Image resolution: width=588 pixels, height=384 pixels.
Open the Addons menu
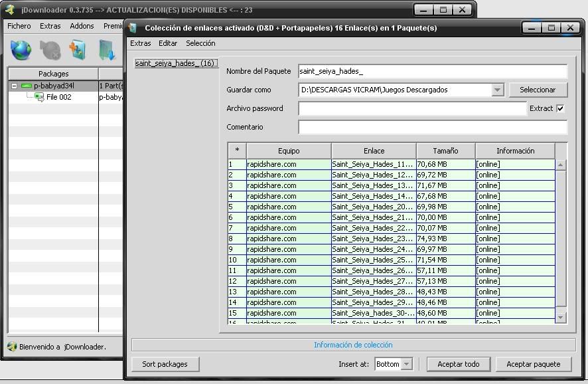(82, 26)
